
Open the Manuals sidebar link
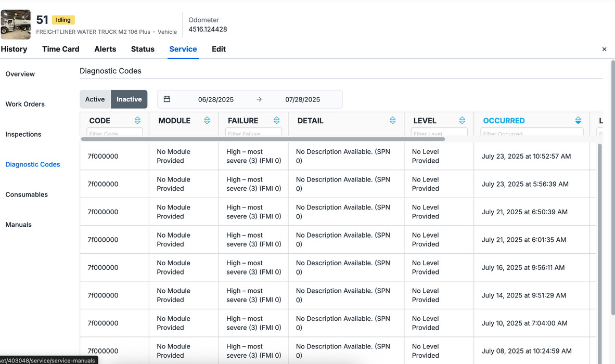[19, 225]
